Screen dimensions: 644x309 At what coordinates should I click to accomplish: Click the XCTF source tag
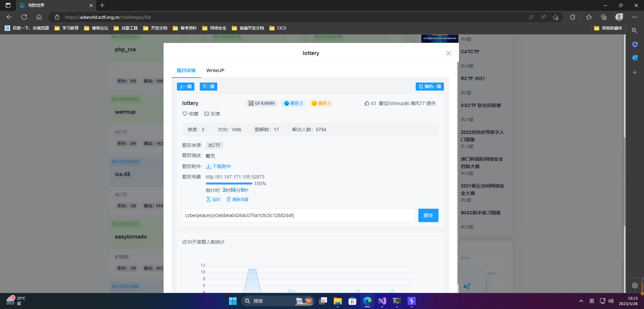[x=214, y=145]
